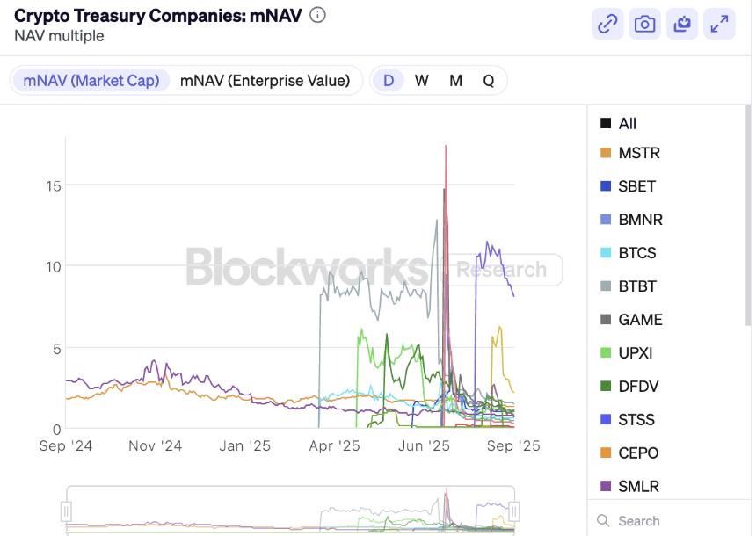Image resolution: width=756 pixels, height=536 pixels.
Task: Switch to mNAV (Enterprise Value) tab
Action: coord(265,81)
